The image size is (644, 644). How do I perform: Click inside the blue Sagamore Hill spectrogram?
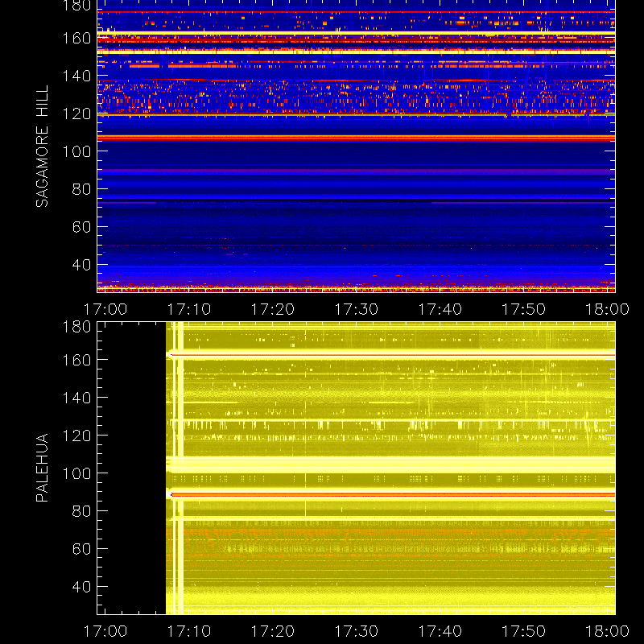click(x=356, y=147)
